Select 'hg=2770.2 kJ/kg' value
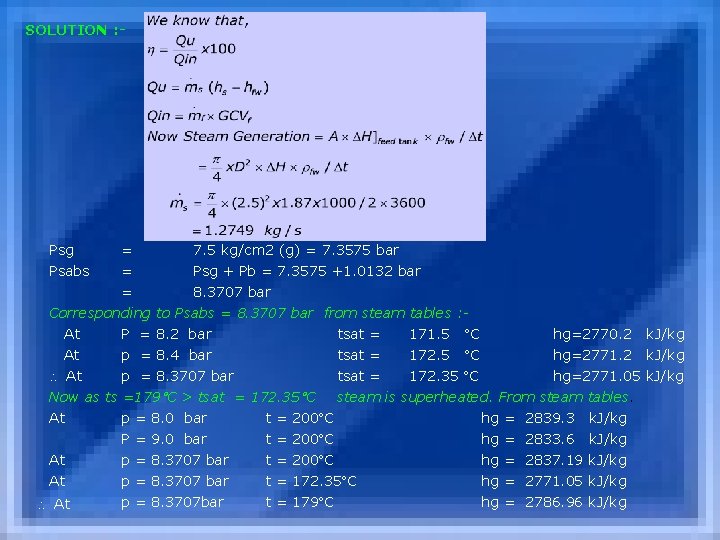Viewport: 720px width, 540px height. 619,334
